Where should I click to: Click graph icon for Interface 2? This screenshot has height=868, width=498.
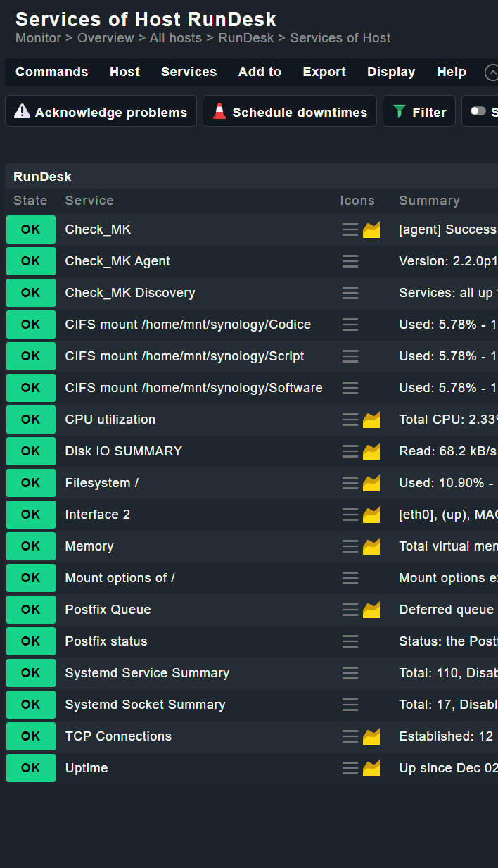(x=371, y=515)
